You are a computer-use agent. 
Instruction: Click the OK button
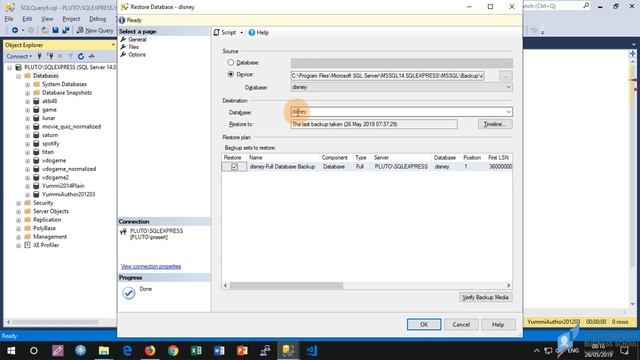[424, 324]
